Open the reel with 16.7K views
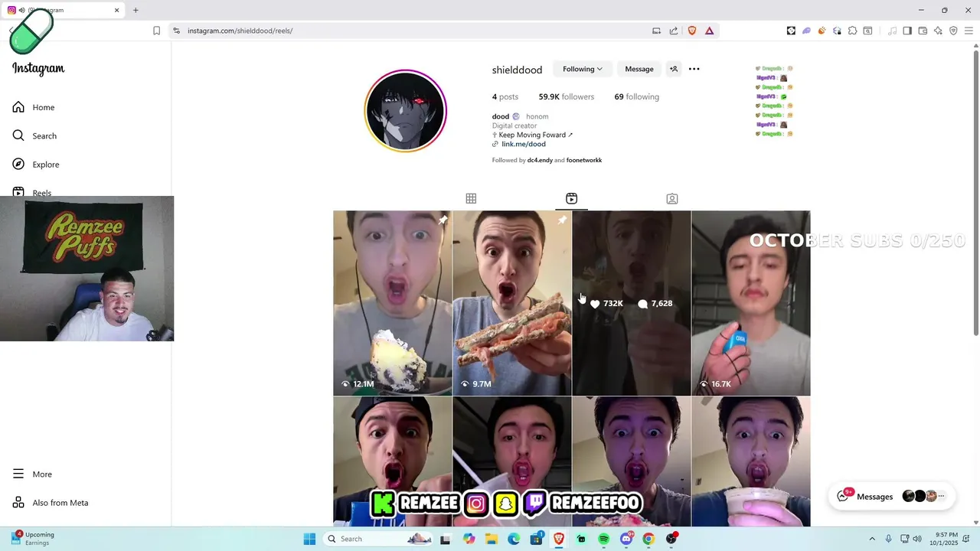Image resolution: width=980 pixels, height=551 pixels. pyautogui.click(x=751, y=303)
